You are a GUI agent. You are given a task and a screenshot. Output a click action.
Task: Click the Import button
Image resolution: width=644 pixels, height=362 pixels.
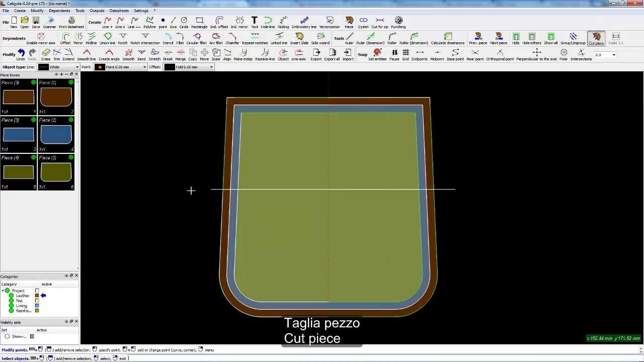[348, 55]
